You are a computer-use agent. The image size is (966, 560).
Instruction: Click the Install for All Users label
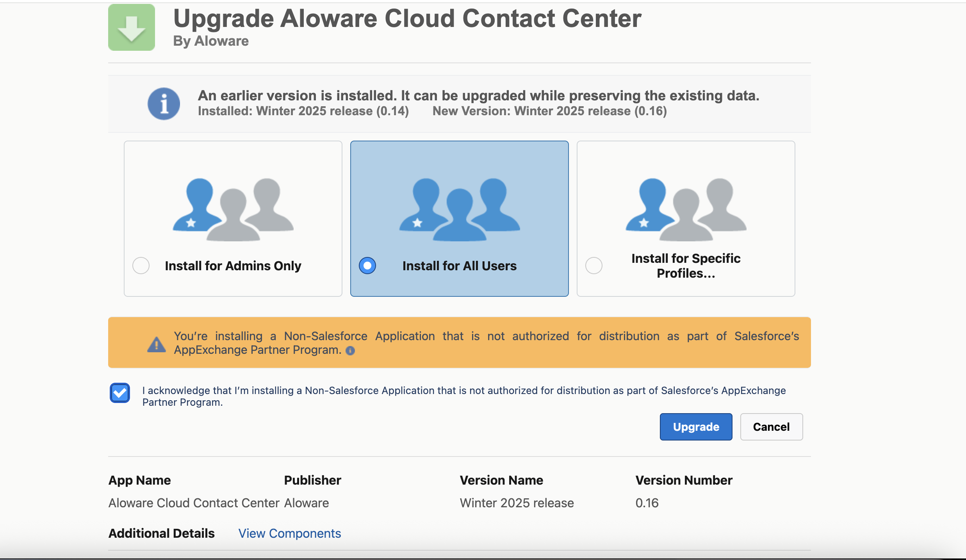460,266
